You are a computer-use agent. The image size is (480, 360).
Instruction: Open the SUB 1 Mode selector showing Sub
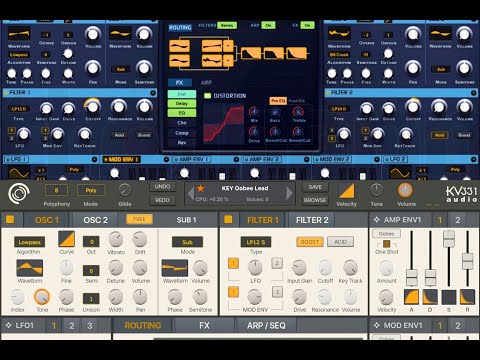(187, 242)
